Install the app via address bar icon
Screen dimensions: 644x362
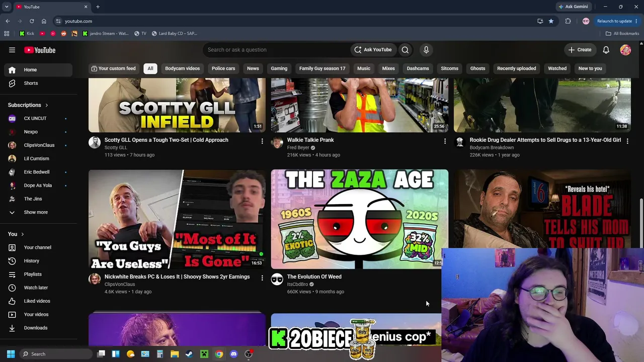coord(540,21)
